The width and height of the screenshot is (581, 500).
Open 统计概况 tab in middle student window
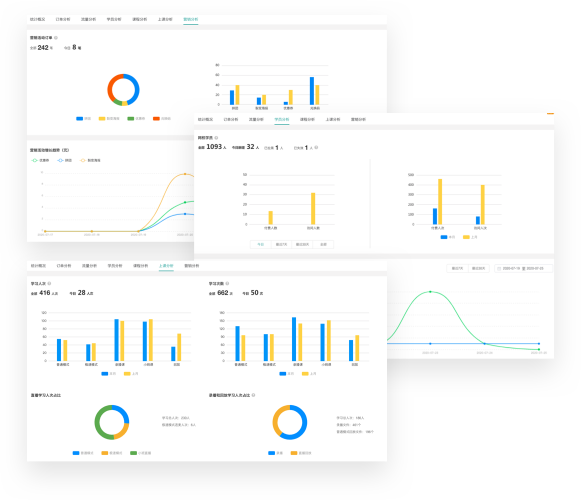[x=205, y=119]
